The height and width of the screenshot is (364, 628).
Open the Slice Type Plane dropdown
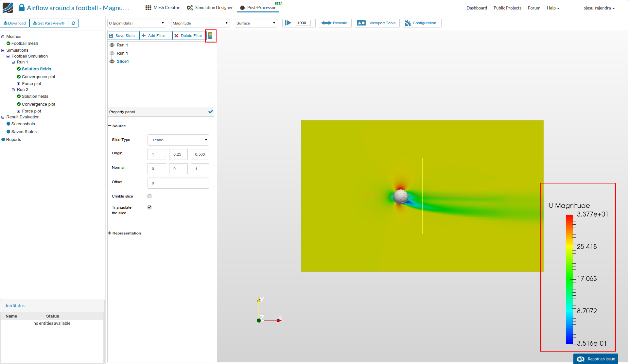click(x=178, y=140)
